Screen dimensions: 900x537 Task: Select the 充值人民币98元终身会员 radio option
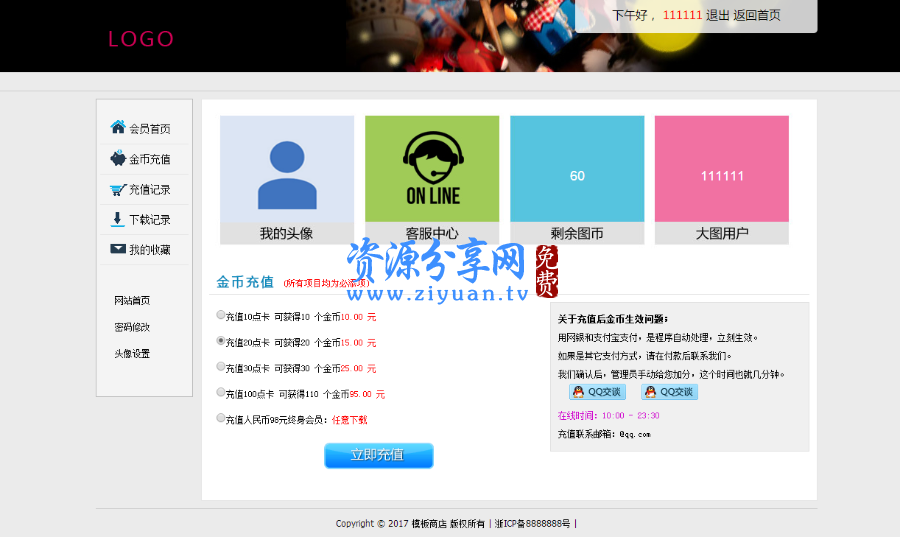tap(220, 418)
